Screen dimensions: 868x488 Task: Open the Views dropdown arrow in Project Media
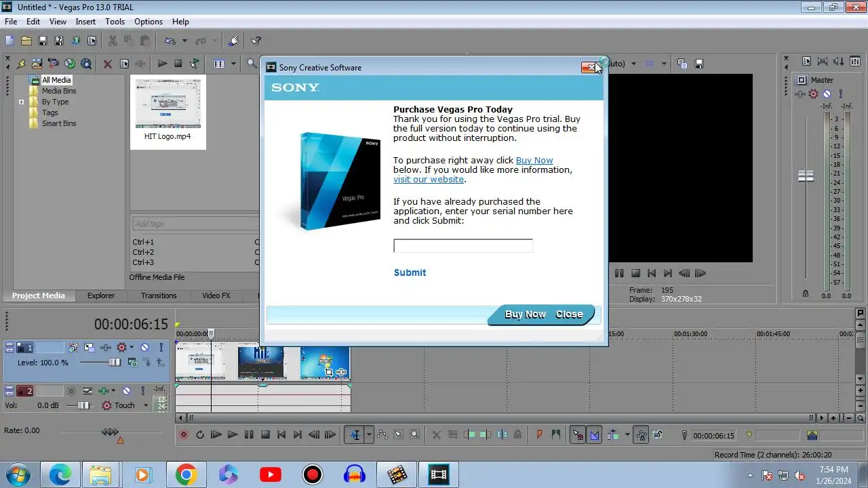pyautogui.click(x=233, y=64)
